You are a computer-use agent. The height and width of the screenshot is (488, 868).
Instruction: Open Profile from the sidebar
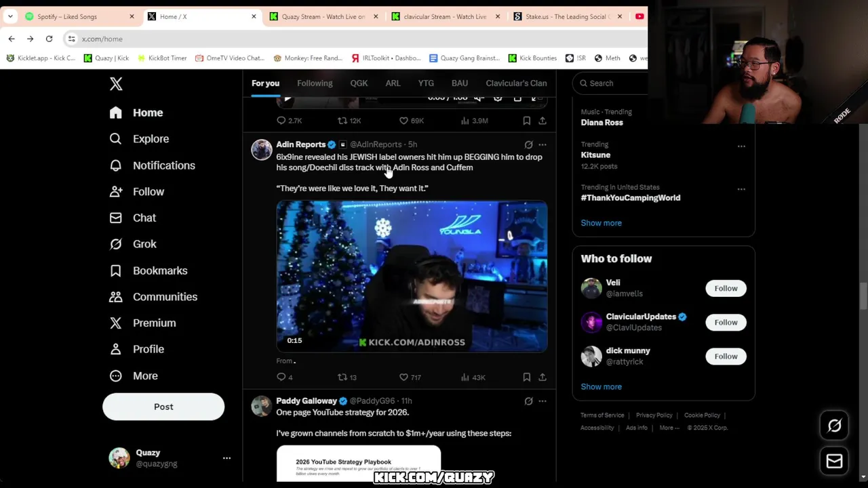137,349
